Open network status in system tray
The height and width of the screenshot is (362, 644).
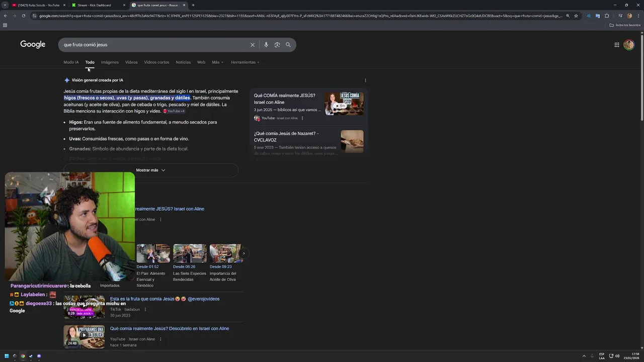tap(611, 356)
